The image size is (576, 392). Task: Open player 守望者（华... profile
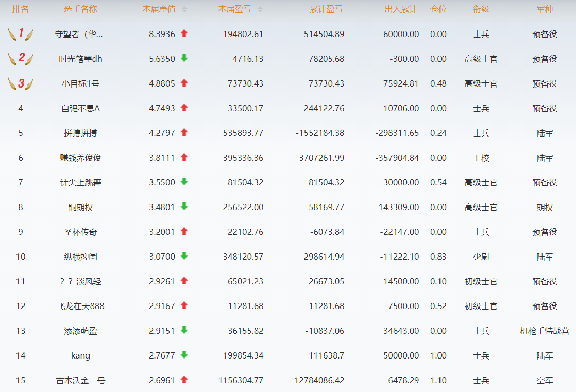click(79, 34)
